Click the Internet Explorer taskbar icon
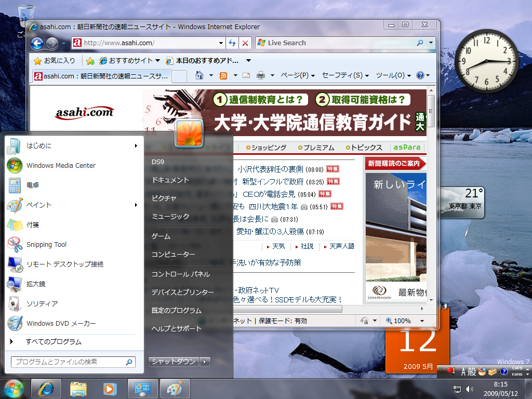Viewport: 532px width, 399px height. pos(46,389)
